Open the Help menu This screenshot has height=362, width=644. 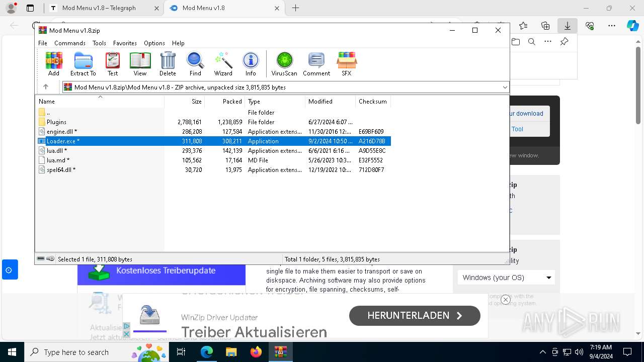coord(178,43)
